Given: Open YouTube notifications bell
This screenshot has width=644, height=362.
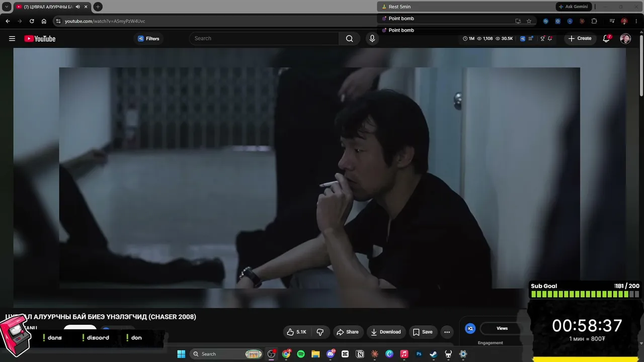Looking at the screenshot, I should (607, 39).
